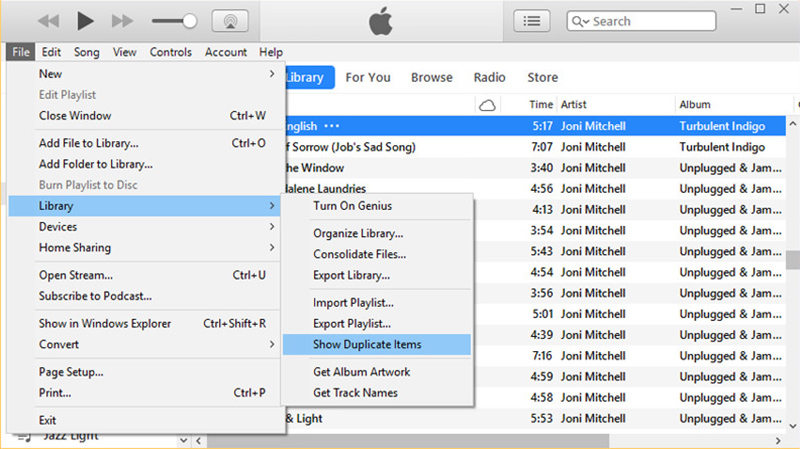The width and height of the screenshot is (800, 449).
Task: Click the Previous track rewind button
Action: 48,21
